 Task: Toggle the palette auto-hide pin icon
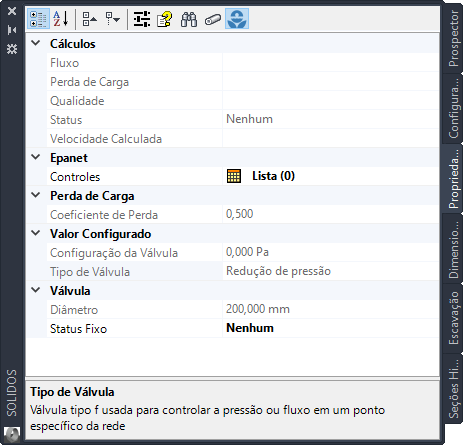coord(12,30)
